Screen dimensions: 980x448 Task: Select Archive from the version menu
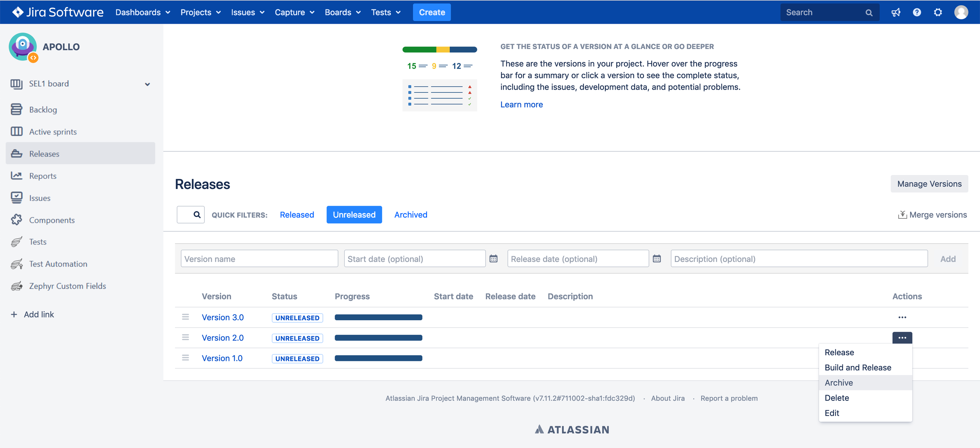click(x=839, y=383)
